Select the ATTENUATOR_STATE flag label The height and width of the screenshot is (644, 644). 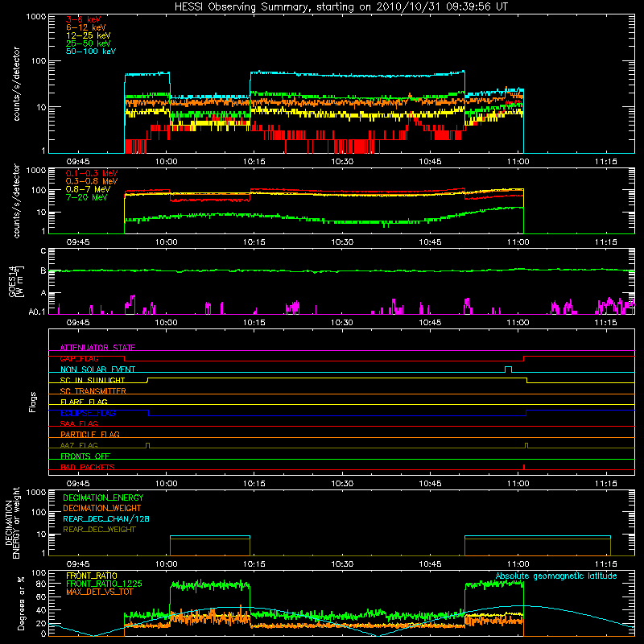97,348
